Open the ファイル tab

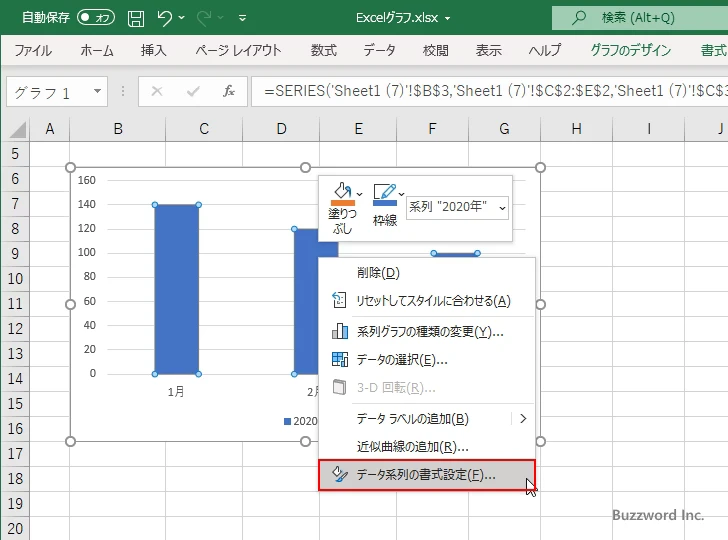click(x=33, y=50)
